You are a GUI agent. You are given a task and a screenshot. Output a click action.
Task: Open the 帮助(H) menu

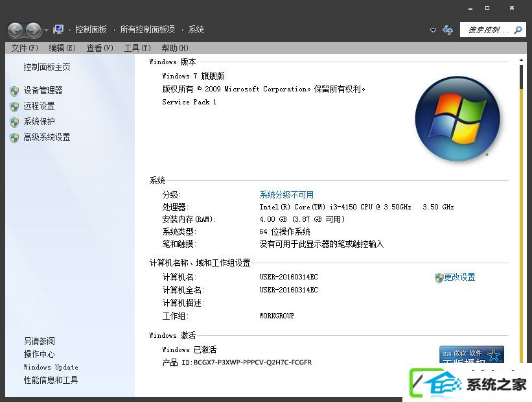tap(175, 48)
